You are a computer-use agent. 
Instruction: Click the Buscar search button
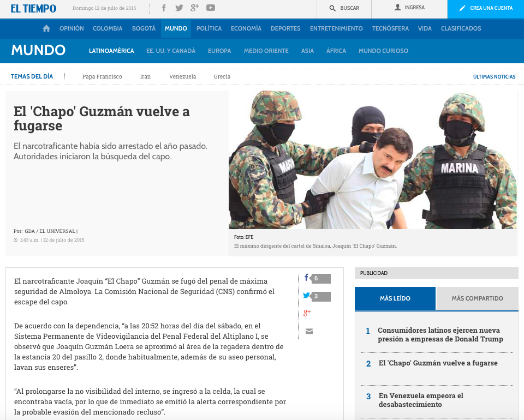(x=344, y=8)
